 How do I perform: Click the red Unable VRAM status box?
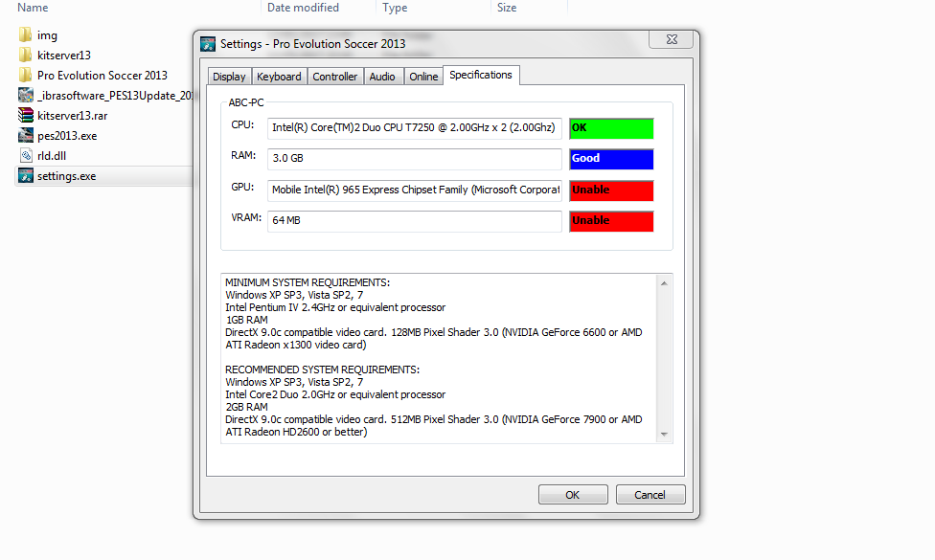tap(611, 221)
